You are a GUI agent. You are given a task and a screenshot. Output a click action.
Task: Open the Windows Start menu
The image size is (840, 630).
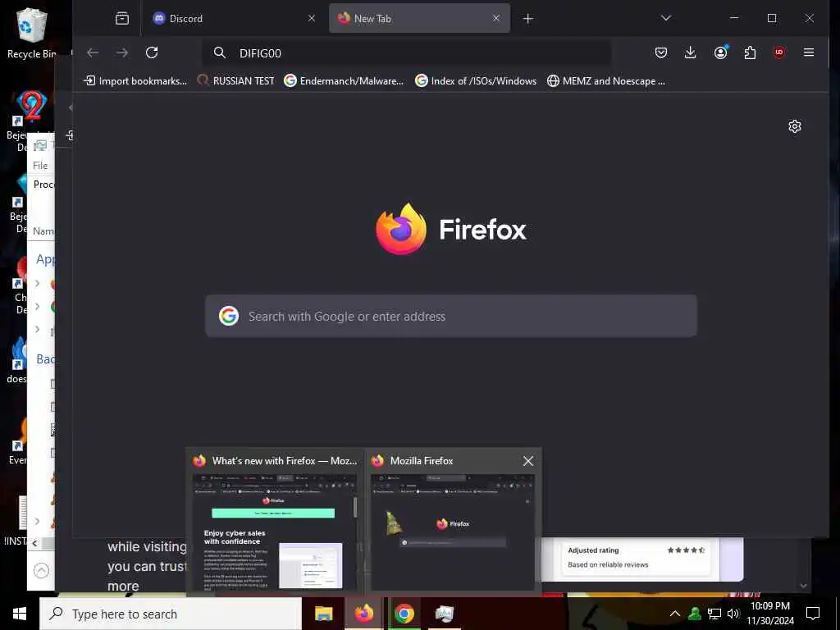point(20,614)
